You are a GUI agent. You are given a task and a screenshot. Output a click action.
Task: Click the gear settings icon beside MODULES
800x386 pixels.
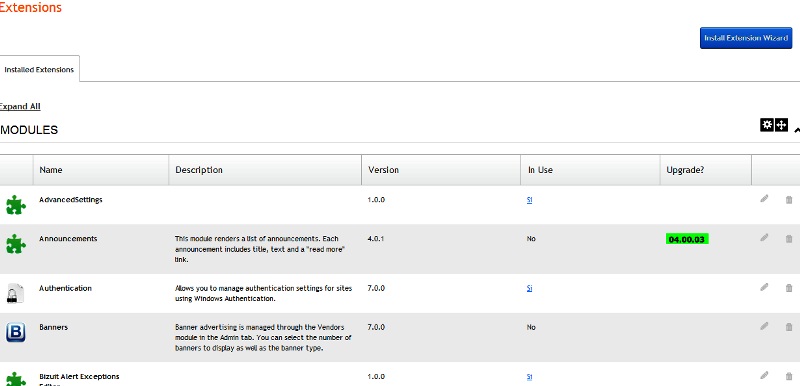coord(767,124)
